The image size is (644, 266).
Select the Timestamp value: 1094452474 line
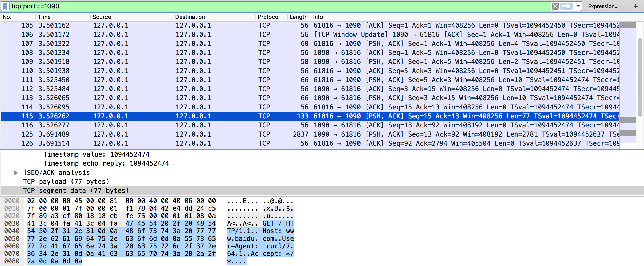pos(96,154)
